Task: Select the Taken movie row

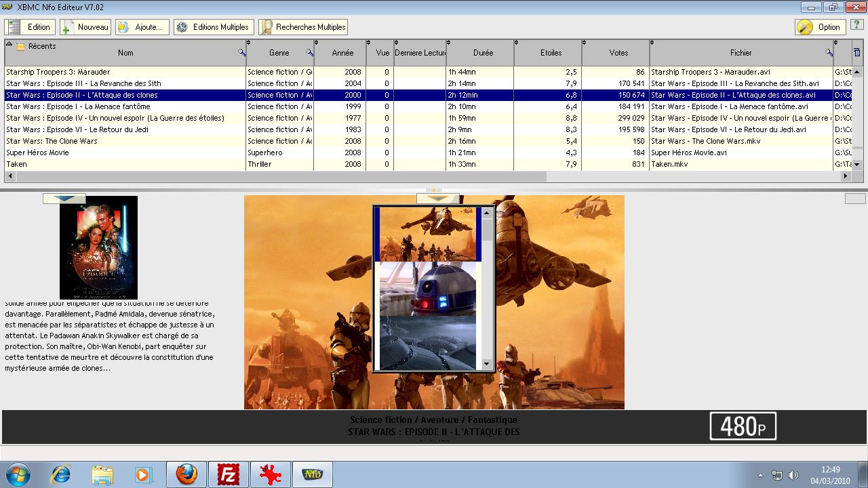Action: coord(427,164)
